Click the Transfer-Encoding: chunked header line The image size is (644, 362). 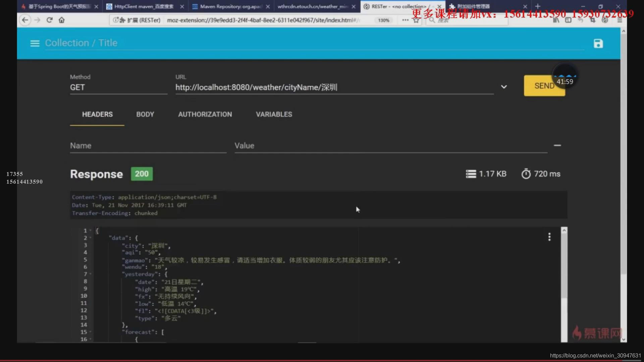coord(114,213)
